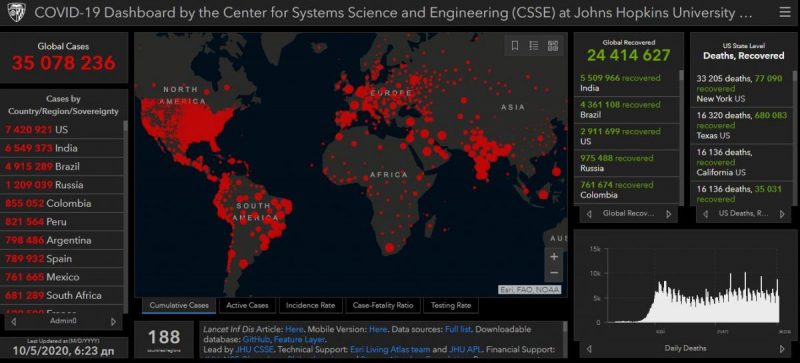Select India entry in recovered list
Image resolution: width=800 pixels, height=363 pixels.
coord(627,83)
